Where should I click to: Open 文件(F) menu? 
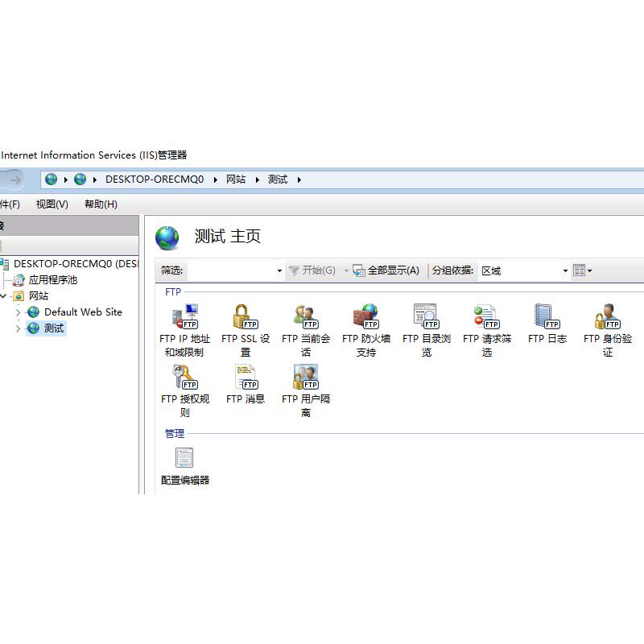pos(9,204)
